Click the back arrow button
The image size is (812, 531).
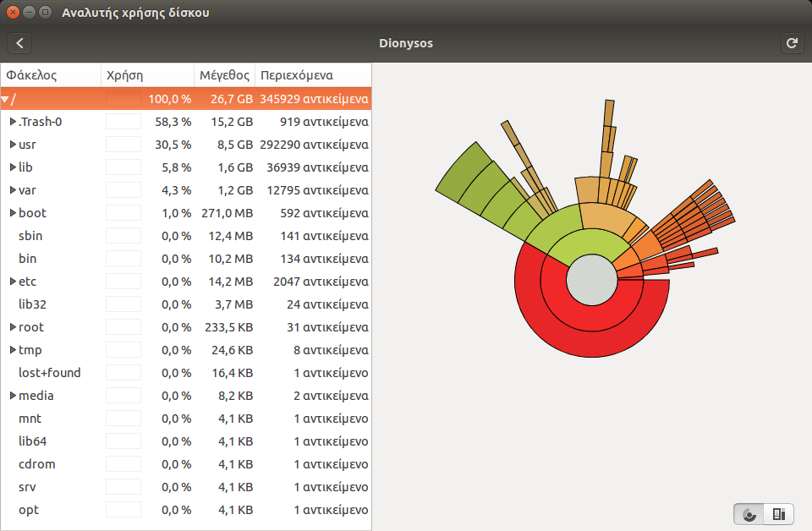click(x=20, y=43)
